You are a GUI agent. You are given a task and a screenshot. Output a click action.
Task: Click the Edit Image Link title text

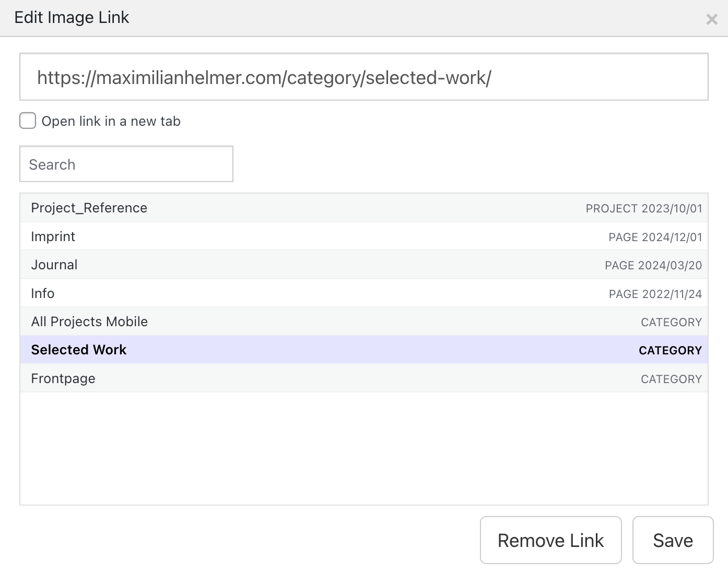[72, 17]
